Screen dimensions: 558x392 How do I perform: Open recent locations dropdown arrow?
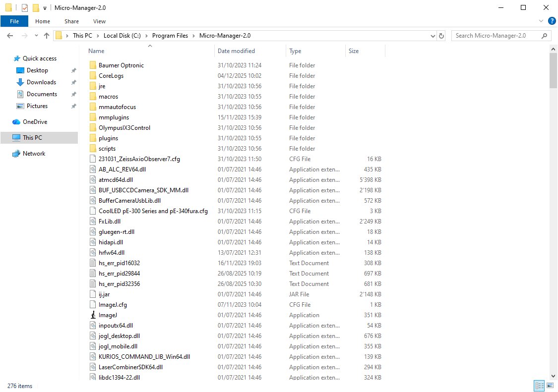point(36,36)
